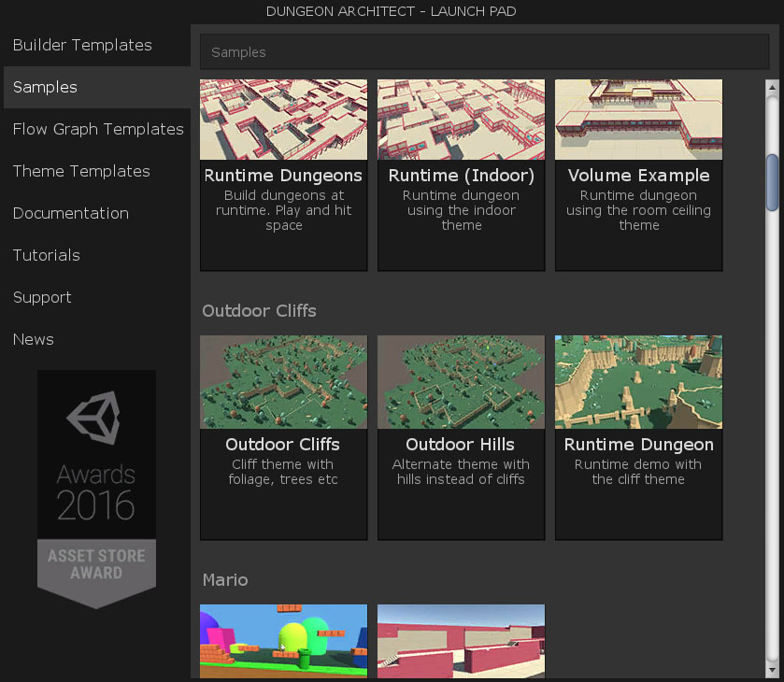Click 'Cliff theme with foliage, trees etc' text
Screen dimensions: 784x682
[x=283, y=472]
